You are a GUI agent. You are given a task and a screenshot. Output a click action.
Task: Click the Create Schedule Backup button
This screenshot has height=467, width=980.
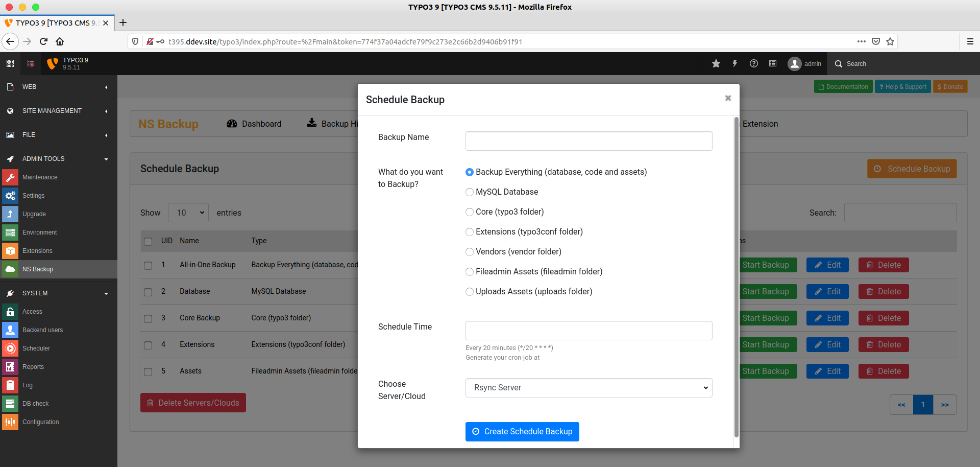(522, 432)
